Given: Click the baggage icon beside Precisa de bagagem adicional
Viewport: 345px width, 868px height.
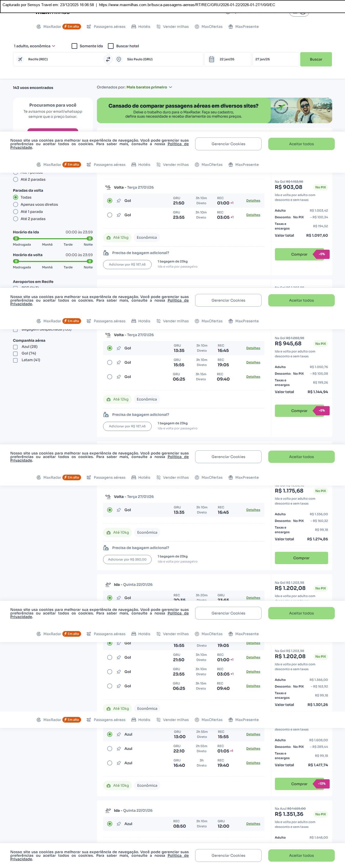Looking at the screenshot, I should (x=106, y=253).
